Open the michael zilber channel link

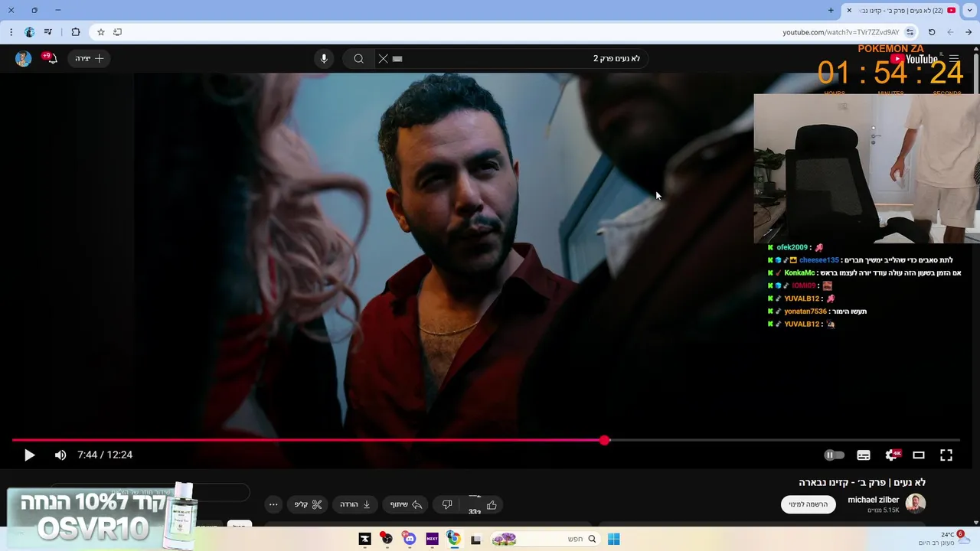click(874, 500)
